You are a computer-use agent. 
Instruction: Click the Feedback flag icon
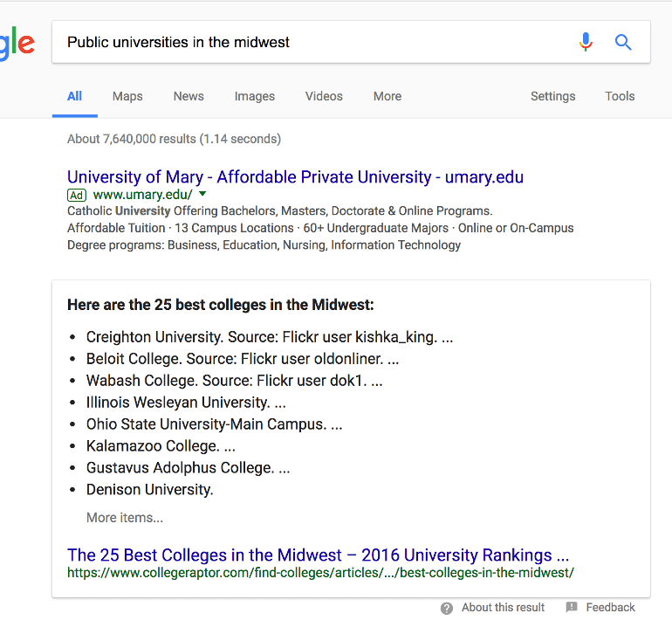[572, 608]
